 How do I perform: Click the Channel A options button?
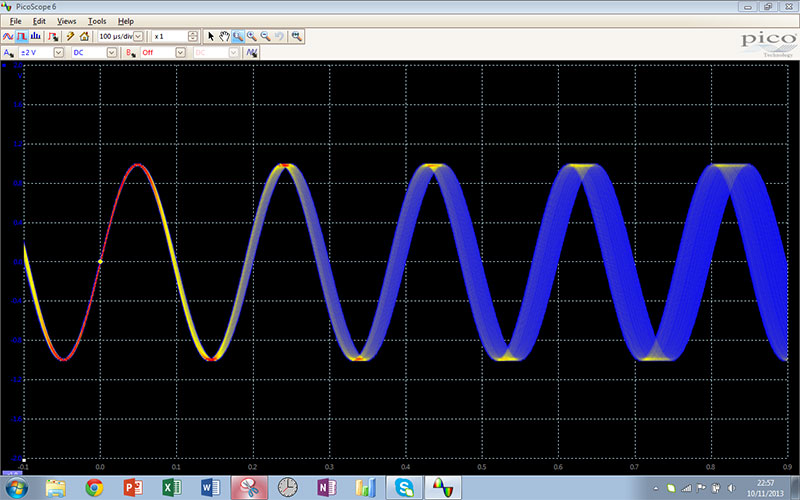(x=9, y=52)
